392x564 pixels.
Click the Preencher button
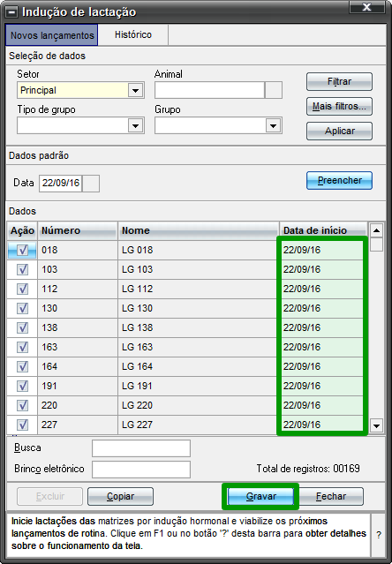pyautogui.click(x=339, y=180)
